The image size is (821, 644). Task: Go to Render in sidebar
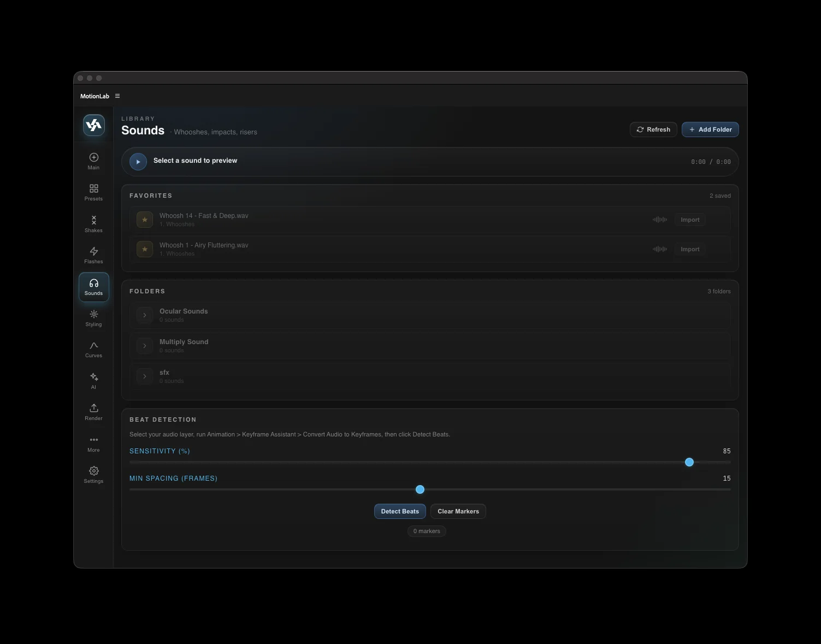(93, 412)
